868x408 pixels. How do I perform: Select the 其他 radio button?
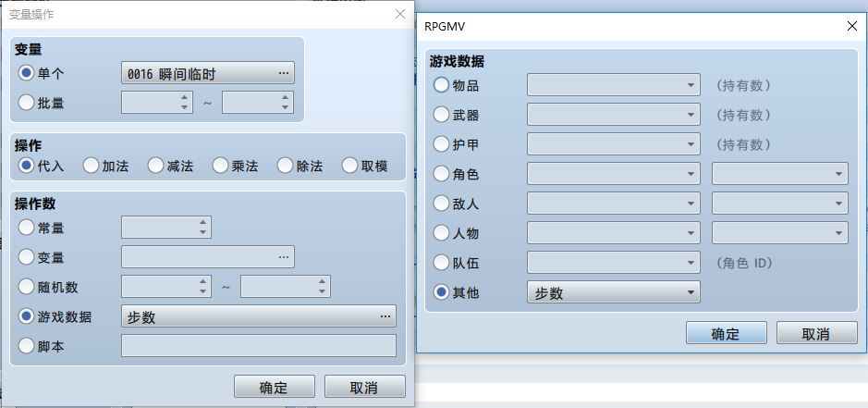click(441, 292)
